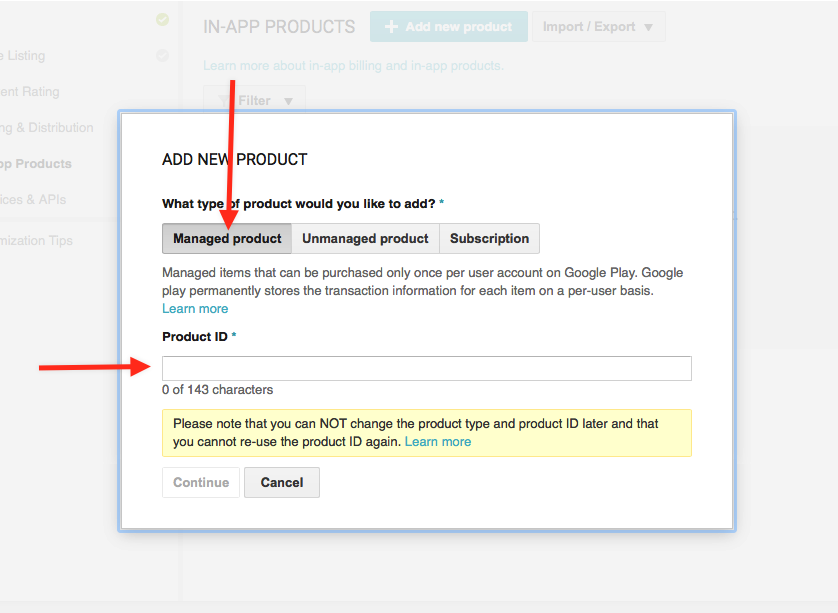Expand the Filter dropdown
Image resolution: width=838 pixels, height=613 pixels.
[254, 100]
